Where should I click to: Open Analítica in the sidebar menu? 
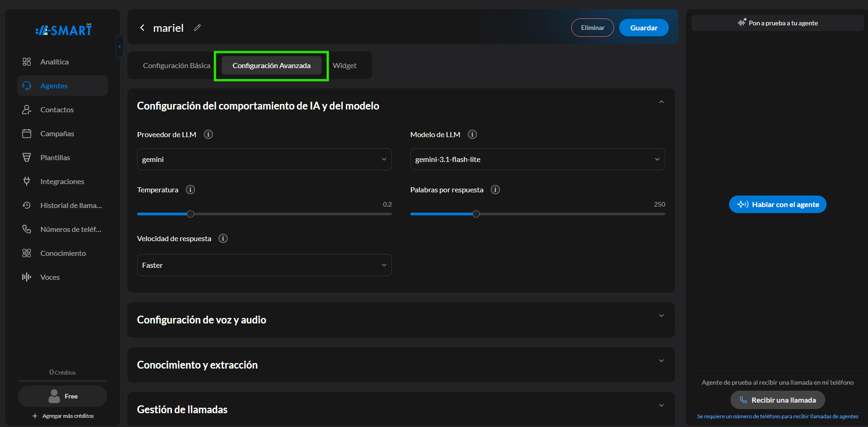63,62
